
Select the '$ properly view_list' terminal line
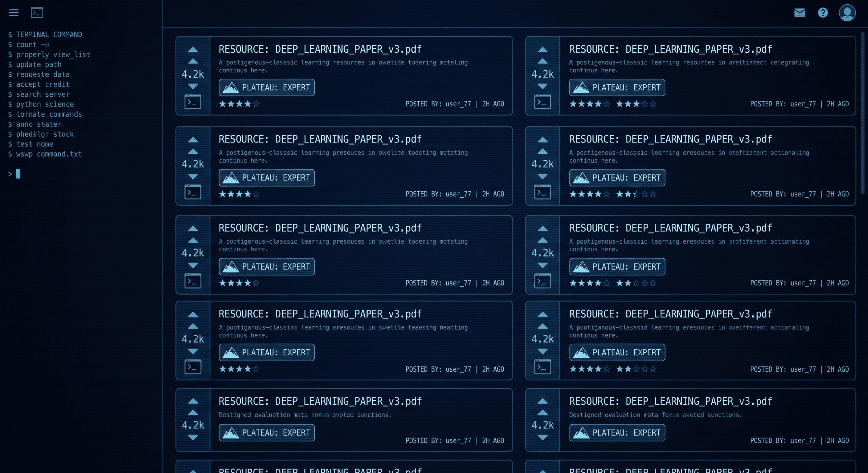coord(49,55)
